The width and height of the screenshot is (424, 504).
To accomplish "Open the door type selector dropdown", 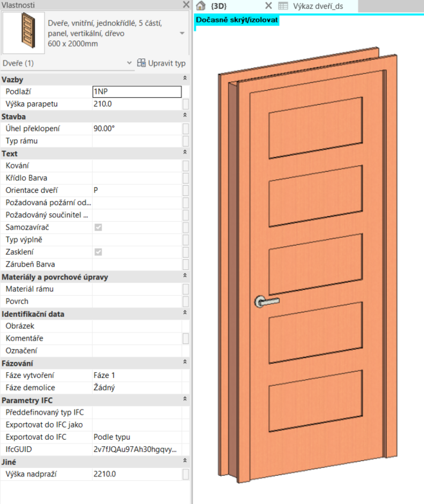I will tap(183, 33).
